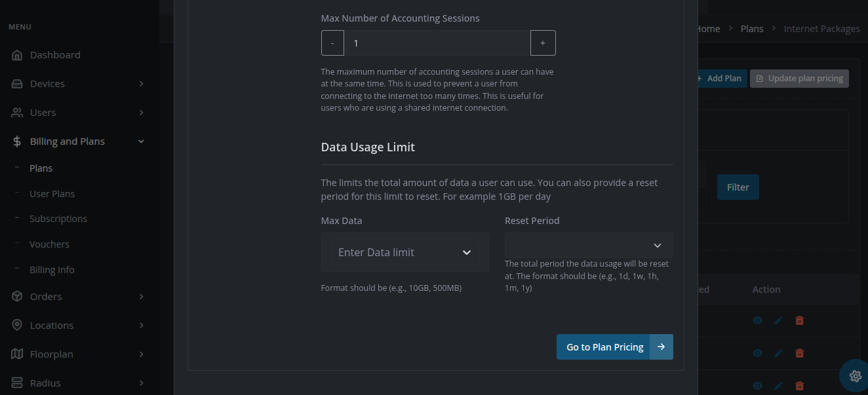Click the edit pencil icon in first row

point(778,320)
